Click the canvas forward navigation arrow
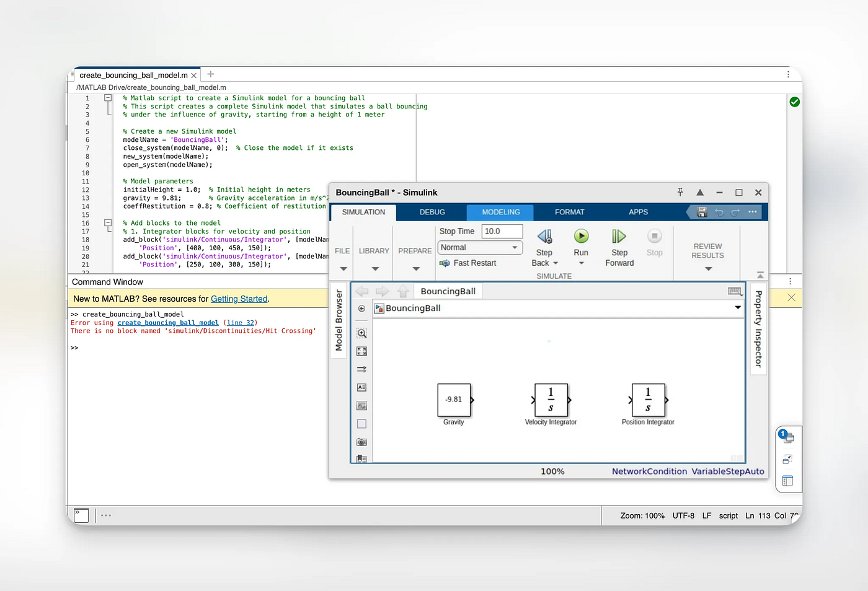Screen dimensions: 868x591 [x=383, y=291]
